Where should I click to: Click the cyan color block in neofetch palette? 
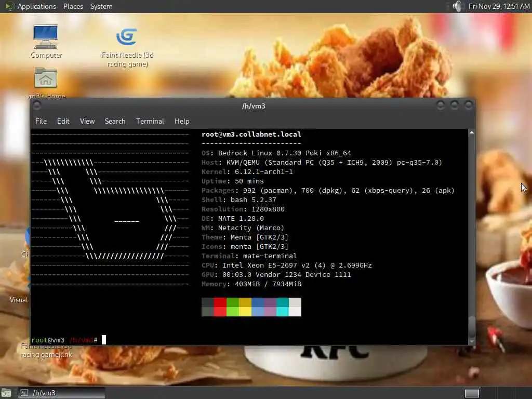pyautogui.click(x=282, y=307)
